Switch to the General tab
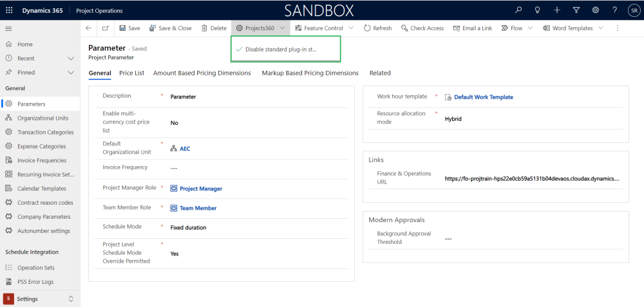The image size is (644, 307). point(100,73)
